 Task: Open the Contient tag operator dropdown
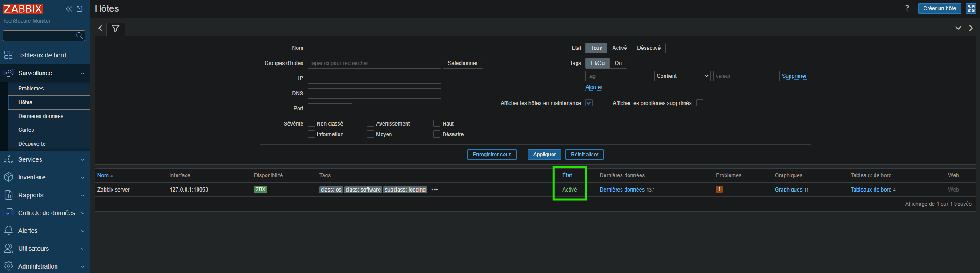point(682,76)
